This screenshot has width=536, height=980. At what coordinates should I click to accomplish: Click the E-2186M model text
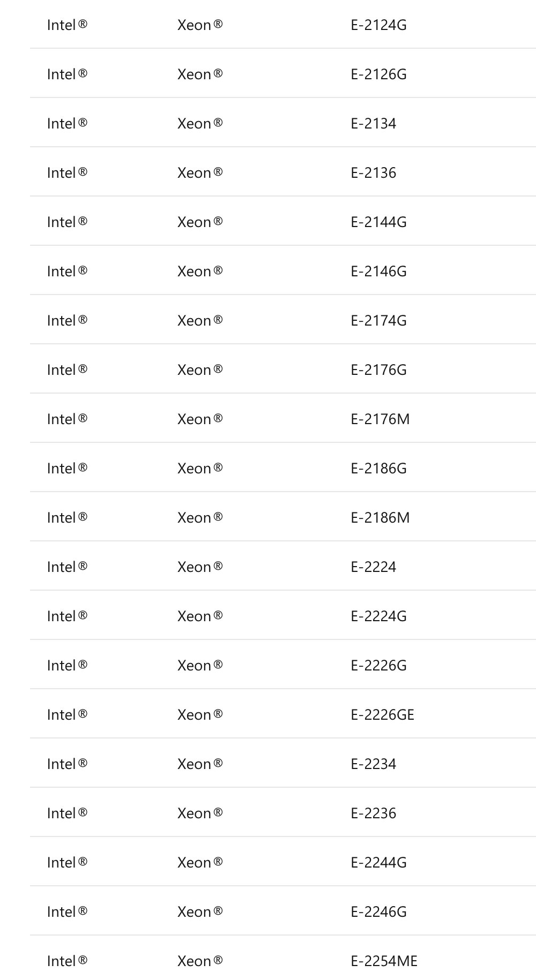380,518
